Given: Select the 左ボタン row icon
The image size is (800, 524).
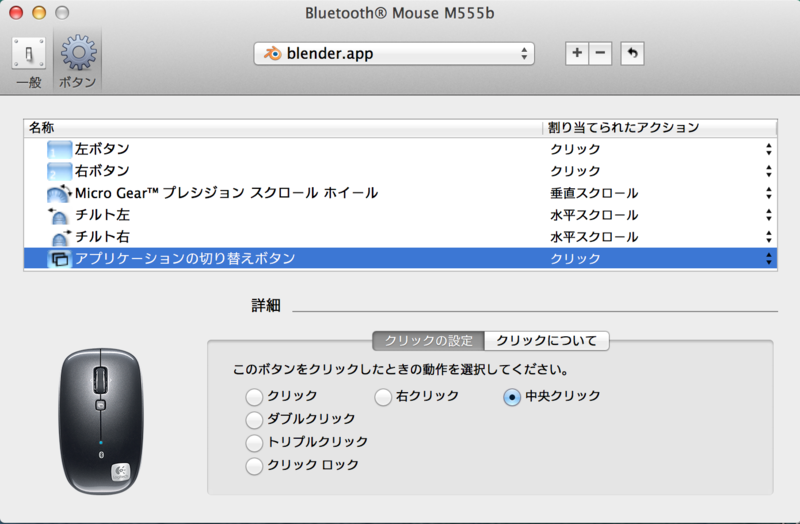Looking at the screenshot, I should coord(59,149).
